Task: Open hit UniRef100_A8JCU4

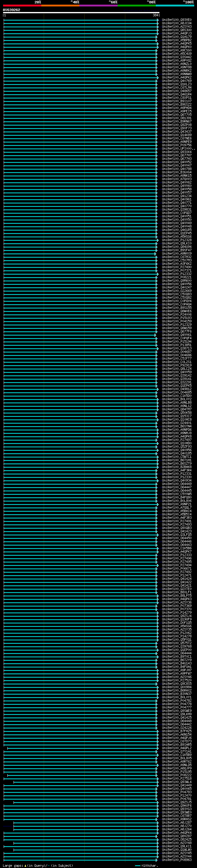Action: pyautogui.click(x=177, y=23)
